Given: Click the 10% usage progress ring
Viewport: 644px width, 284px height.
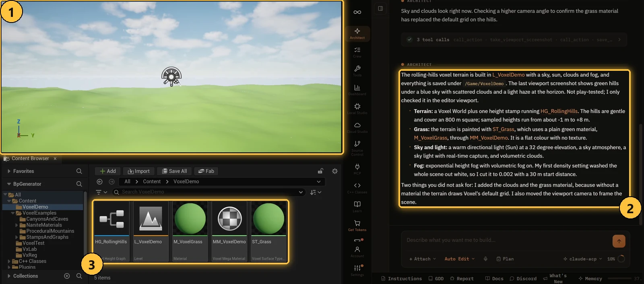Looking at the screenshot, I should point(621,259).
